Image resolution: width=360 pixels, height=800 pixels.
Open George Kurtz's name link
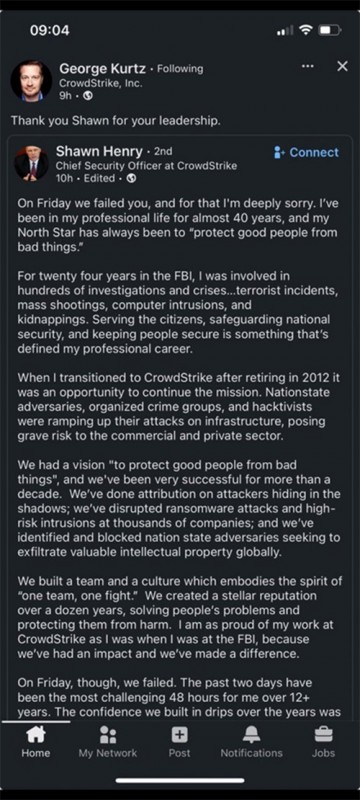point(102,68)
